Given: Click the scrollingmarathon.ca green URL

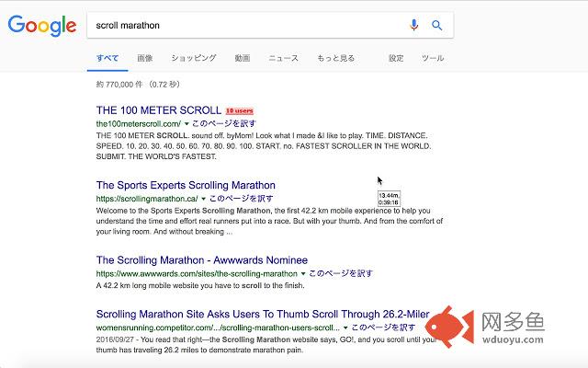Looking at the screenshot, I should [x=147, y=199].
